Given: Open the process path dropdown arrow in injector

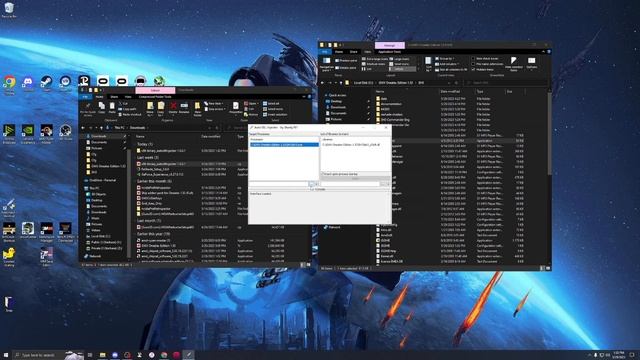Looking at the screenshot, I should tap(317, 184).
